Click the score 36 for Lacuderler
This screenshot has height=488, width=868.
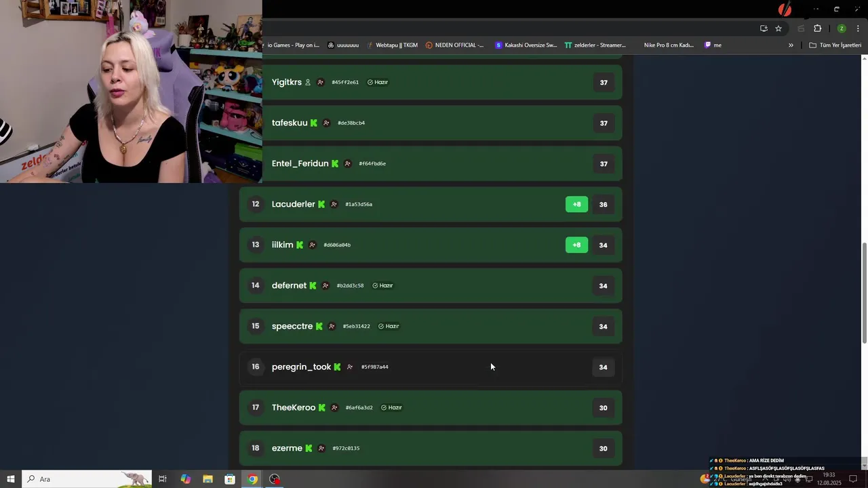tap(603, 204)
